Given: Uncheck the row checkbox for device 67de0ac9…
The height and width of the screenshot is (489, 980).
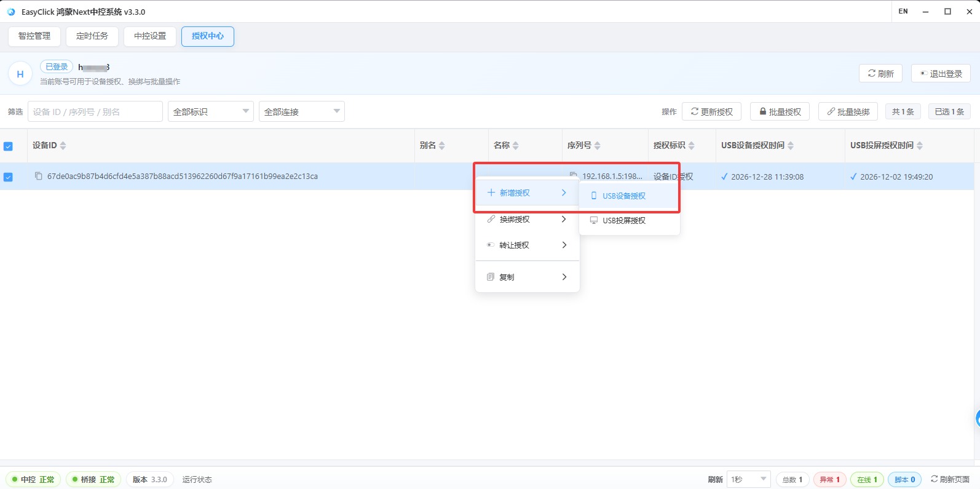Looking at the screenshot, I should [8, 177].
